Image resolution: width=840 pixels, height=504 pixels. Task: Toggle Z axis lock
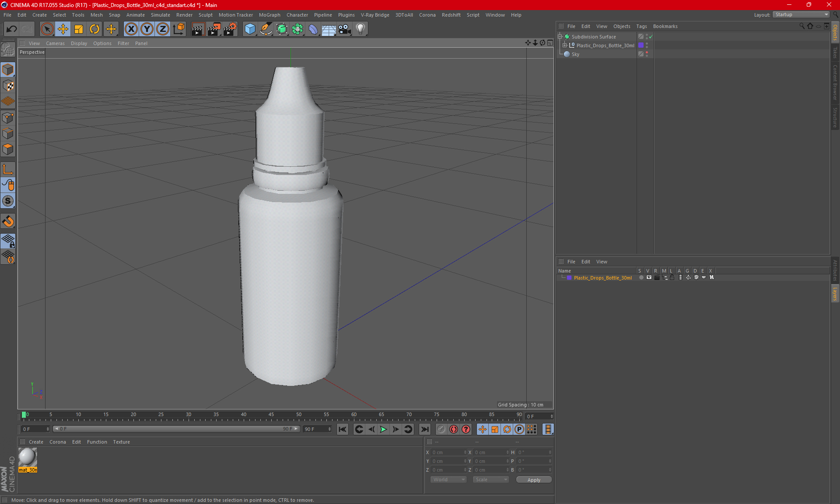click(163, 29)
